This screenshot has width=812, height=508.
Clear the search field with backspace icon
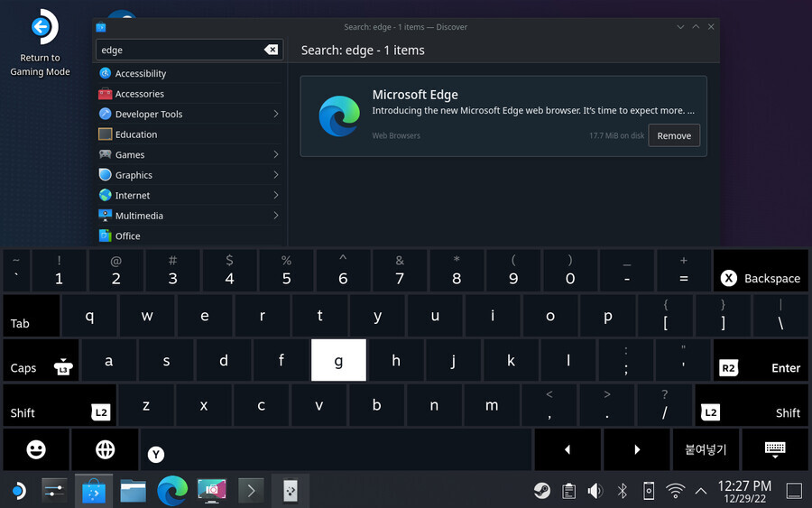pos(271,50)
